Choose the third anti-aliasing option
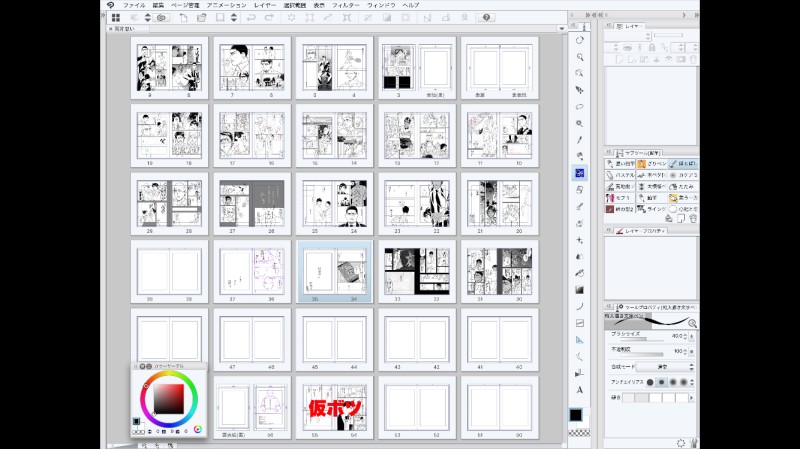Image resolution: width=800 pixels, height=449 pixels. 672,382
